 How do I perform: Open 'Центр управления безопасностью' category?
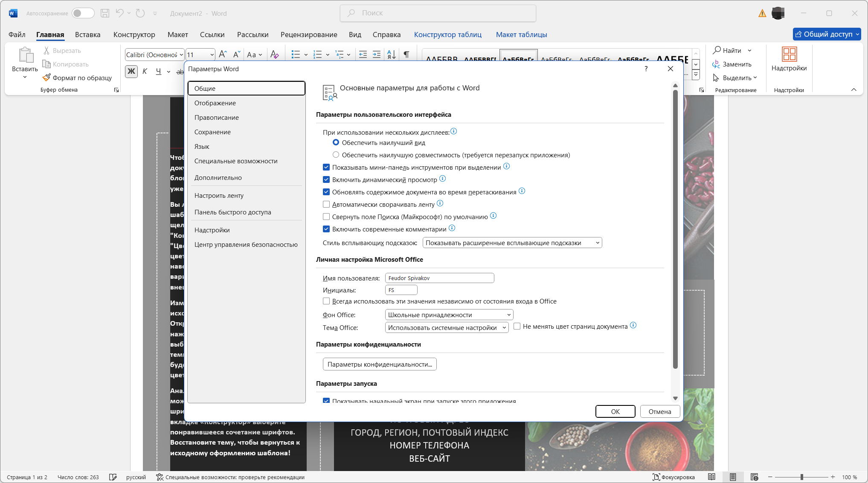[x=247, y=244]
